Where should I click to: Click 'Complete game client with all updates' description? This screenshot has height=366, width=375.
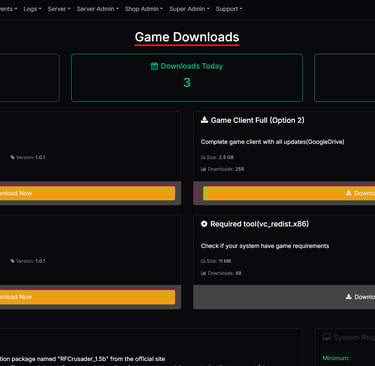[x=272, y=142]
